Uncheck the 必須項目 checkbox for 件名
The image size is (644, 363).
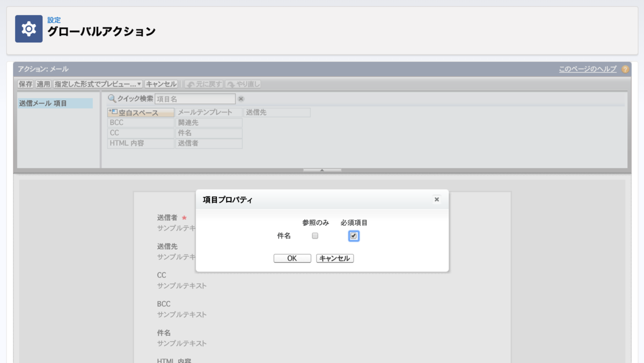[x=353, y=235]
